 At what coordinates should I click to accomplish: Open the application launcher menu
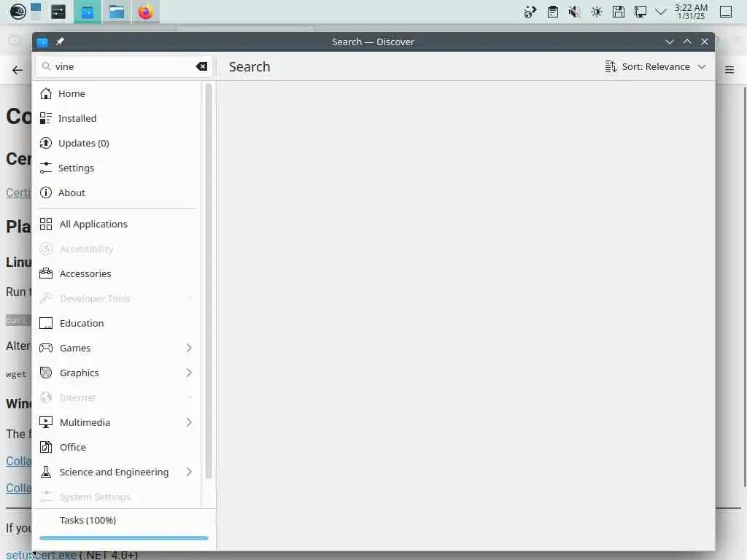tap(18, 12)
